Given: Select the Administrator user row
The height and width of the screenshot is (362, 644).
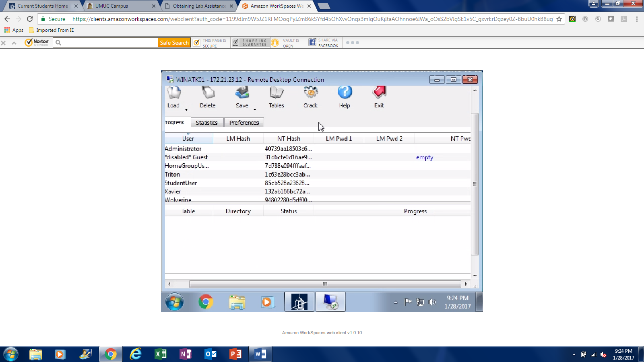Looking at the screenshot, I should tap(183, 149).
